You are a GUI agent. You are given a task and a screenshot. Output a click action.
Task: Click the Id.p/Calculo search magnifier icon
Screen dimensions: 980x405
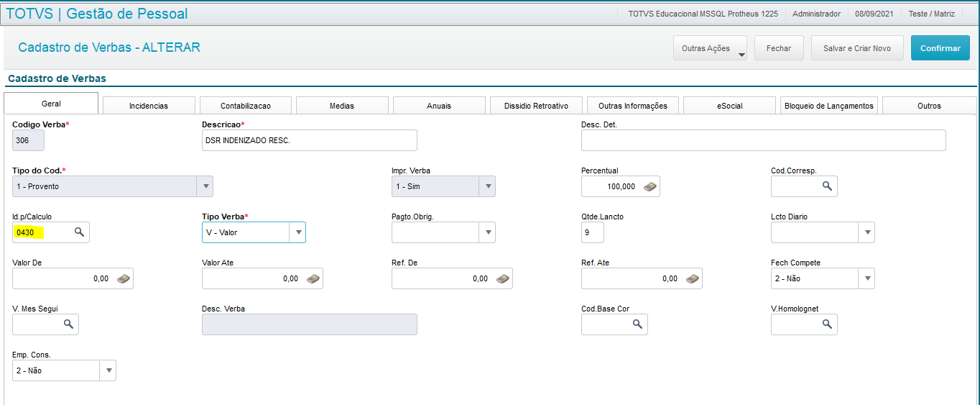(x=80, y=232)
